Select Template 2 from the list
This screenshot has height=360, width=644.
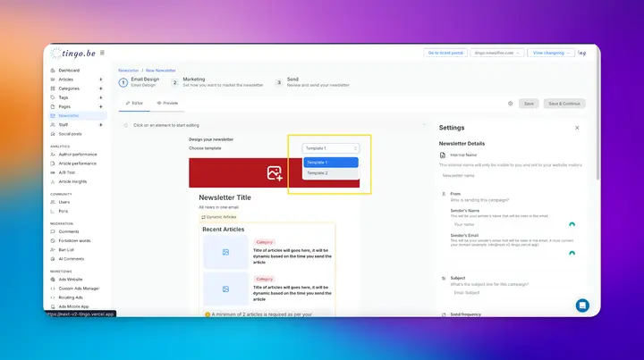331,173
